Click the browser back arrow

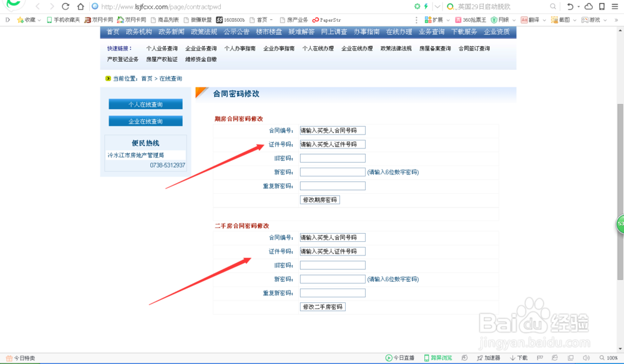tap(38, 6)
